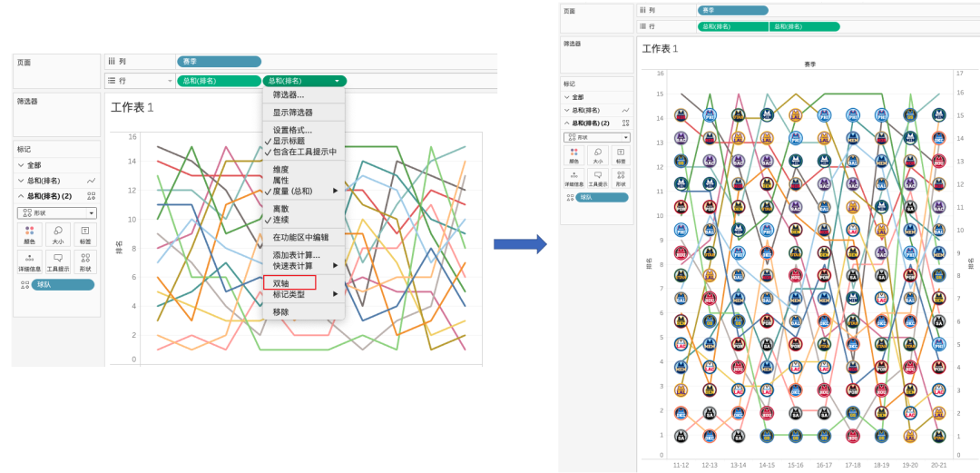This screenshot has width=980, height=473.
Task: Expand 总和(排名) marks section in right window
Action: point(567,110)
